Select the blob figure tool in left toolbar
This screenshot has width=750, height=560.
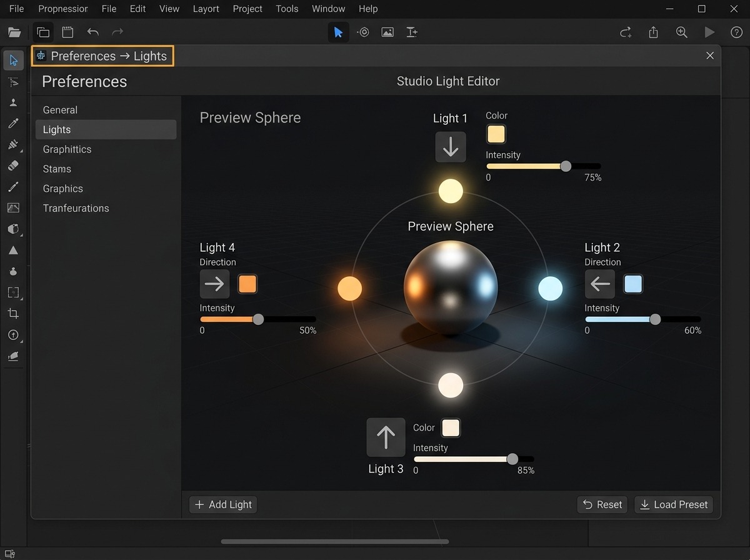13,271
